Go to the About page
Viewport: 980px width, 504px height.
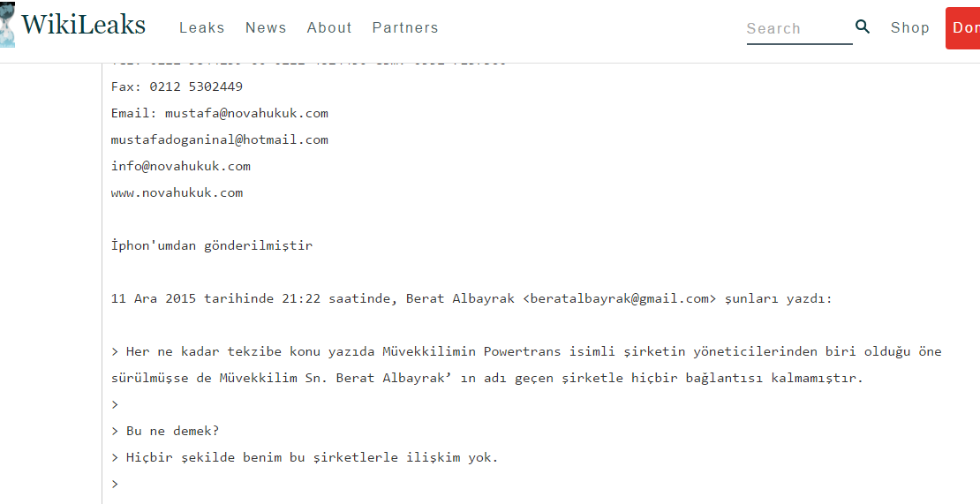tap(329, 27)
